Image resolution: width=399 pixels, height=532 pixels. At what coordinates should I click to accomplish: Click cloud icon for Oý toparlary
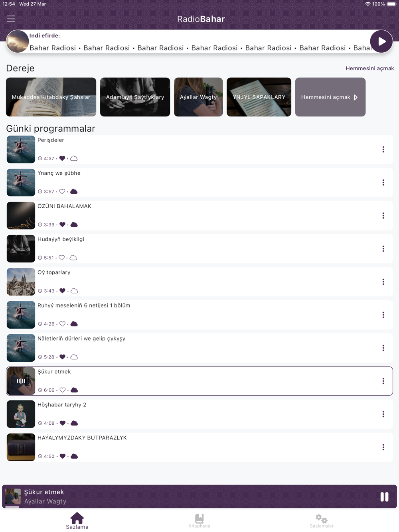pyautogui.click(x=74, y=291)
